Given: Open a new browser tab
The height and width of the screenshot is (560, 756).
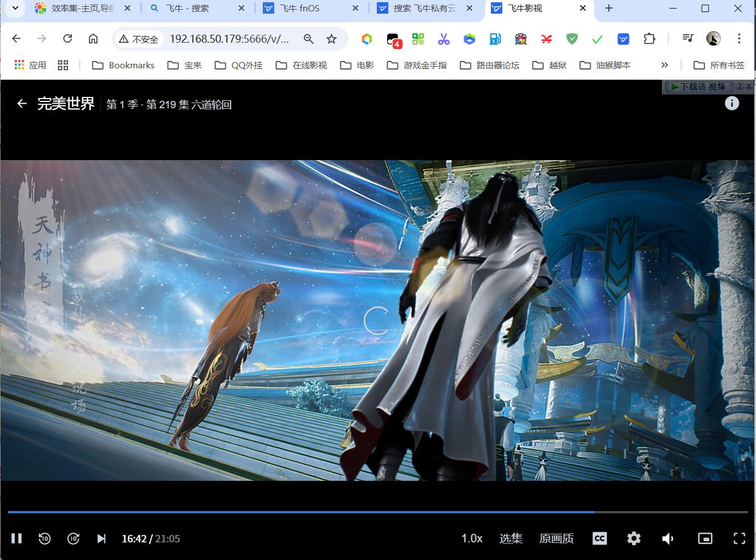Looking at the screenshot, I should pos(609,9).
